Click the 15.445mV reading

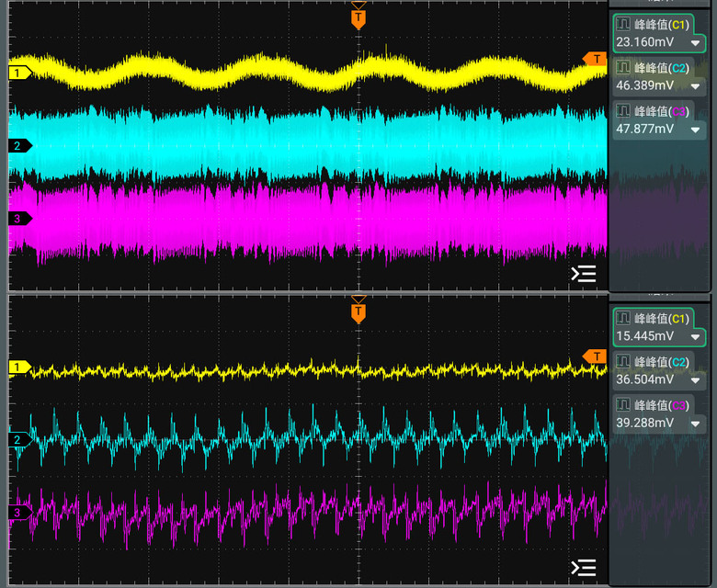point(644,336)
